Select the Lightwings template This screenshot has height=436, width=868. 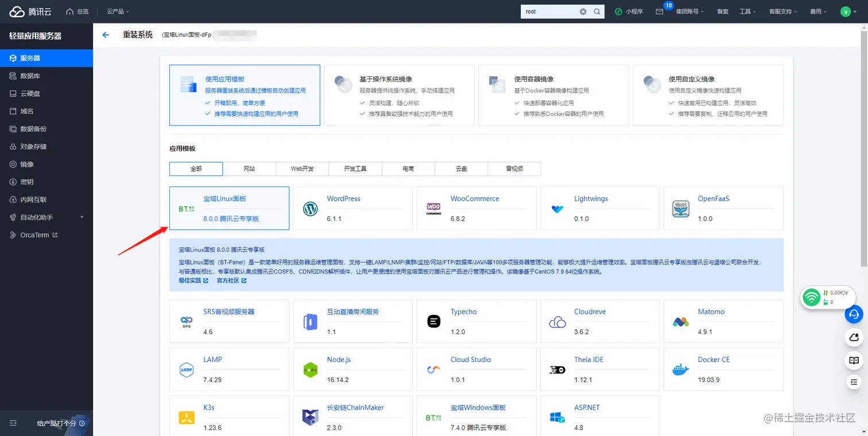tap(600, 208)
